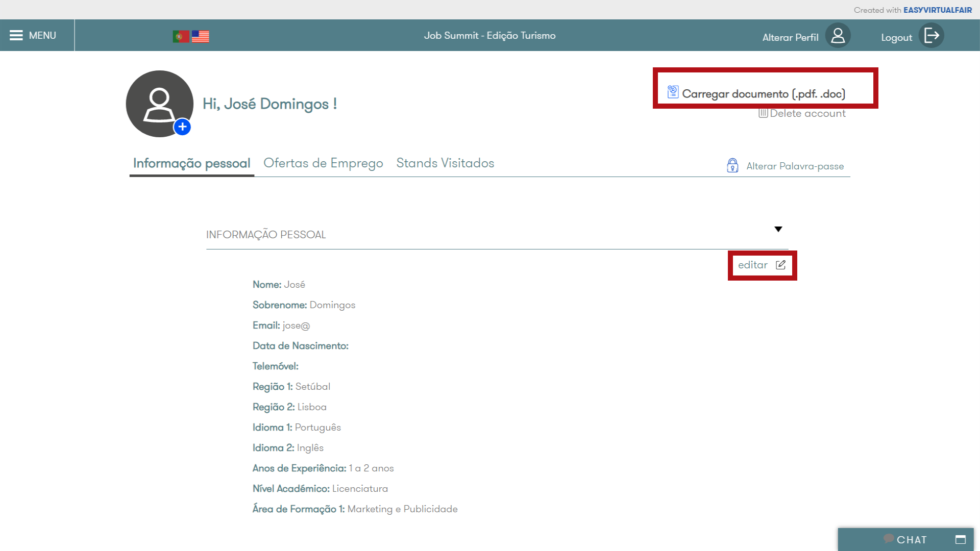This screenshot has width=980, height=551.
Task: Open the Ofertas de Emprego tab
Action: tap(323, 163)
